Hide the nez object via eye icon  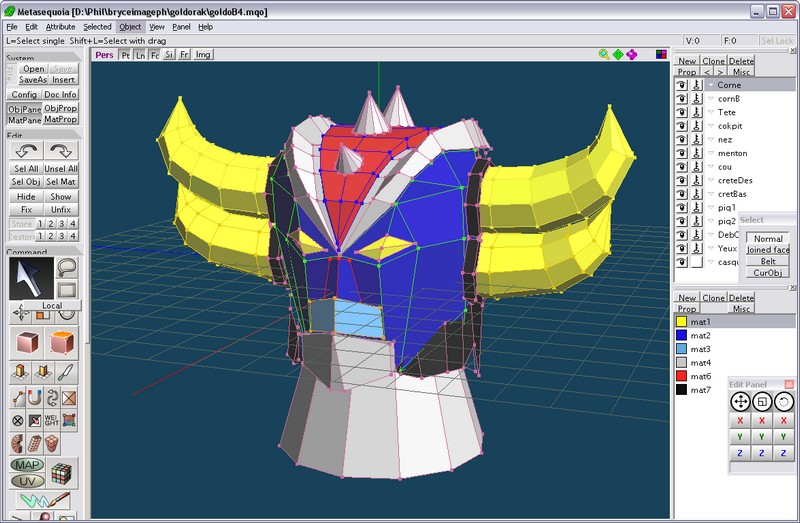[x=682, y=139]
